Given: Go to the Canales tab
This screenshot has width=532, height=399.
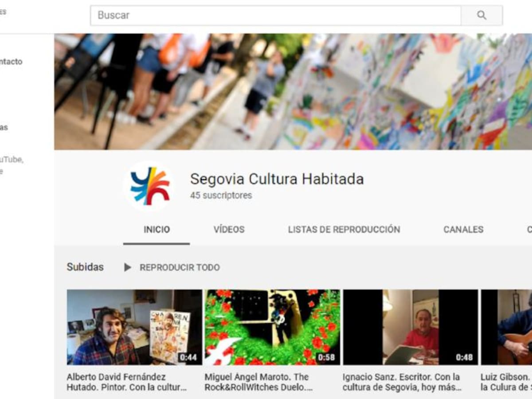Looking at the screenshot, I should (x=463, y=230).
